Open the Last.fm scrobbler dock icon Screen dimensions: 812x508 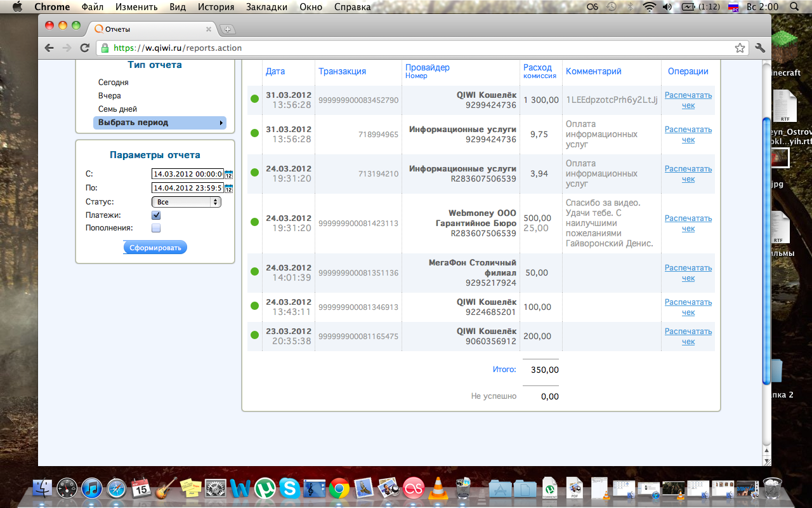click(x=414, y=488)
